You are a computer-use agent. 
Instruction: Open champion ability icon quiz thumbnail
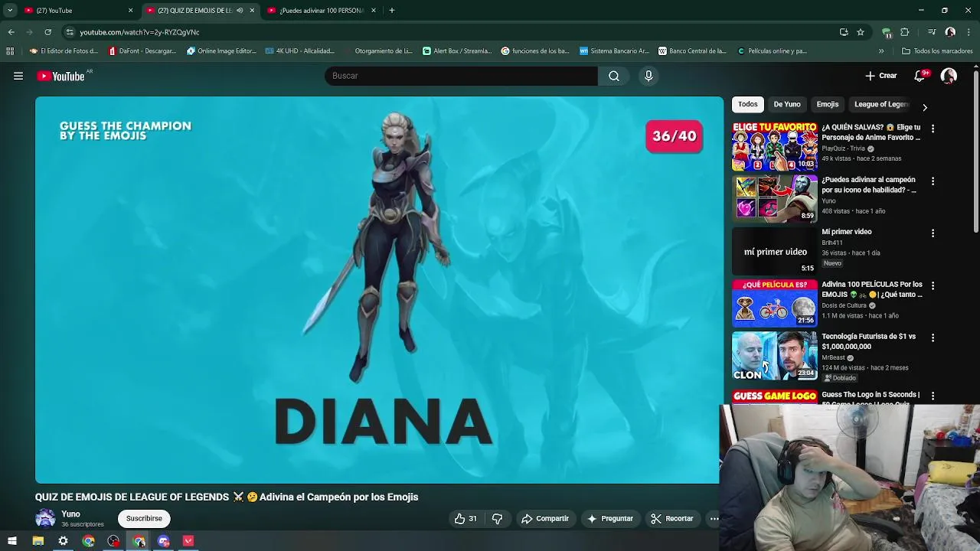(x=774, y=198)
